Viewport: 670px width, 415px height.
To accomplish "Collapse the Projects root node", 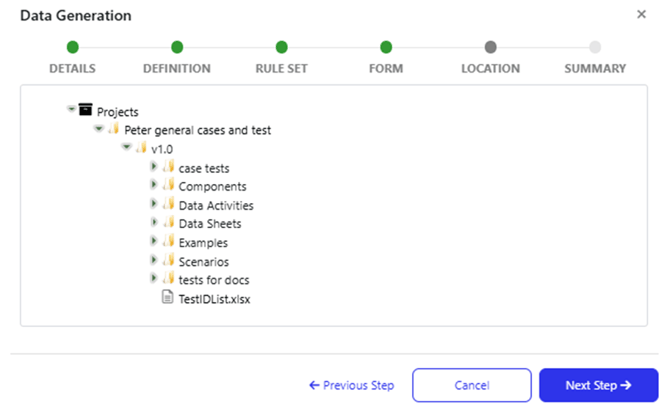I will (71, 109).
